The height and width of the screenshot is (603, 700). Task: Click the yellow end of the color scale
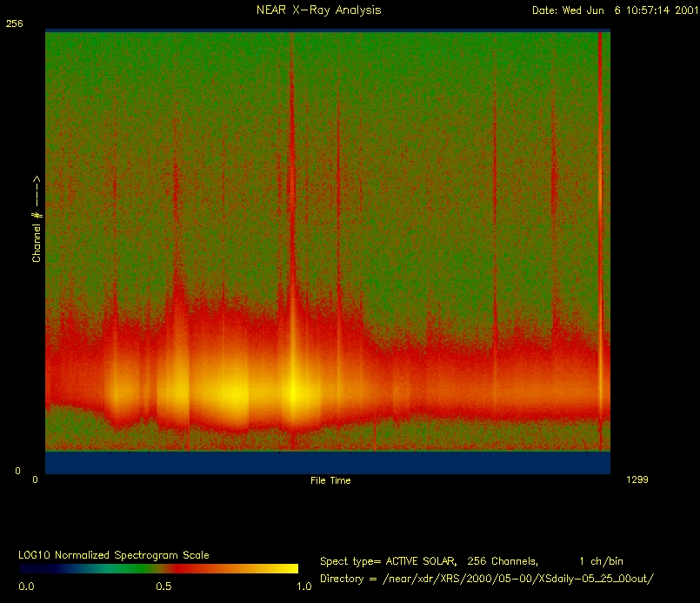[x=287, y=569]
